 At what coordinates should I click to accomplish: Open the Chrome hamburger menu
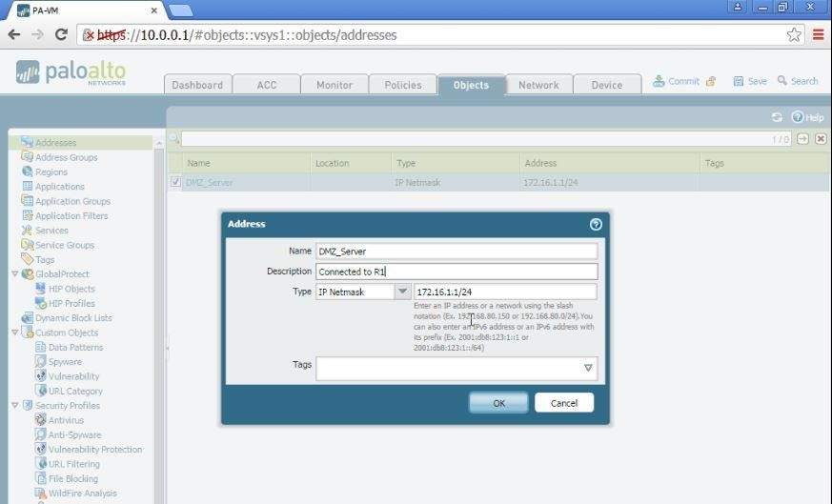(x=818, y=34)
